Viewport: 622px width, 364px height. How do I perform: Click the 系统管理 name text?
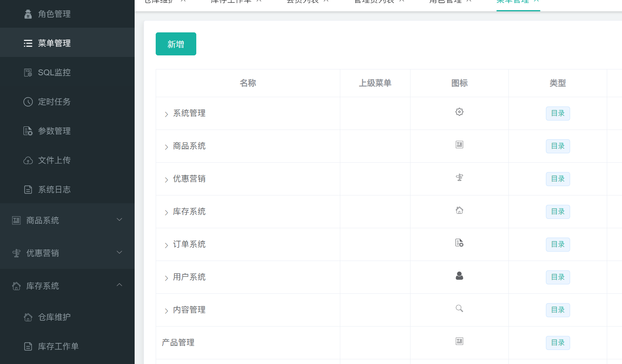pos(189,113)
